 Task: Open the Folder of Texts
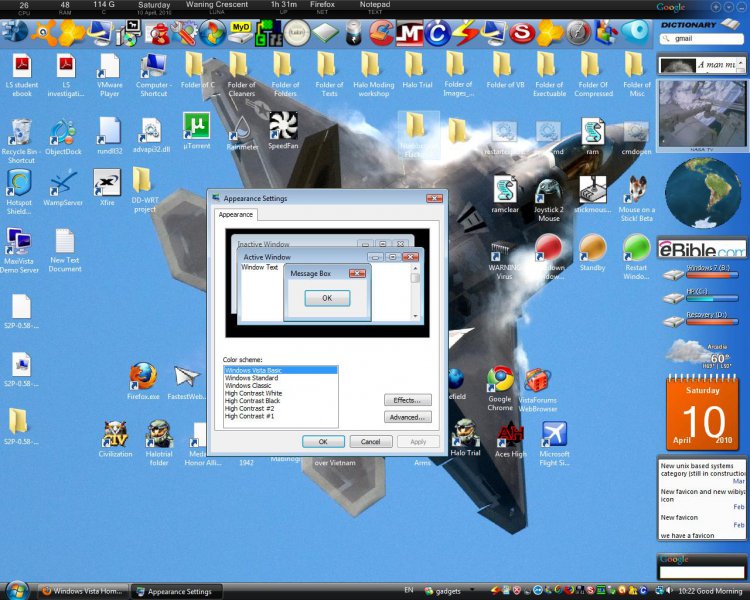[x=329, y=75]
